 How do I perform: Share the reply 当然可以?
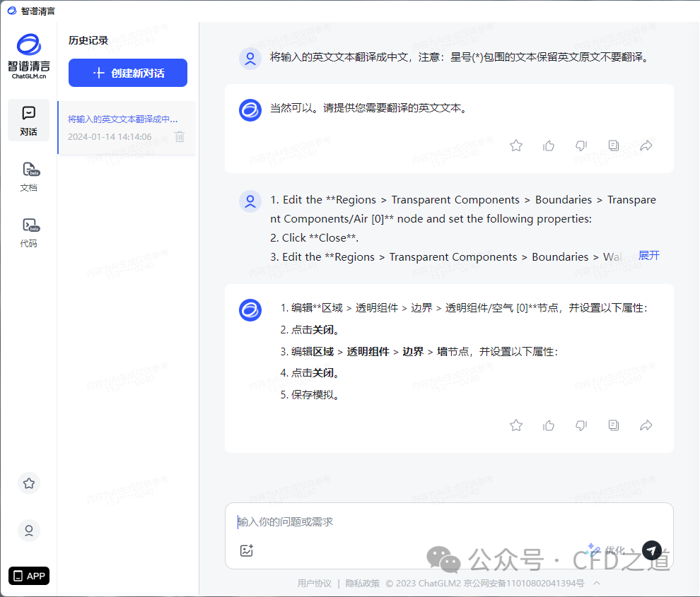[646, 146]
